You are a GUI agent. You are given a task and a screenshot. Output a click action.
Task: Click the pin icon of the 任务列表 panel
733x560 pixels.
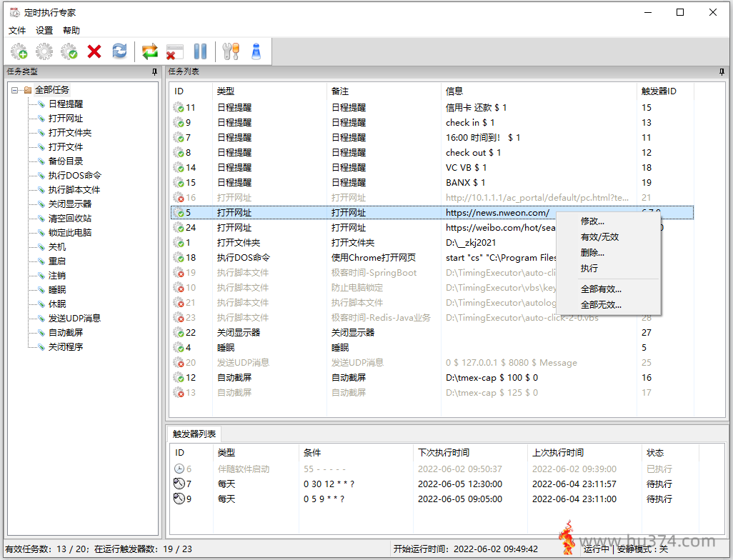click(722, 72)
